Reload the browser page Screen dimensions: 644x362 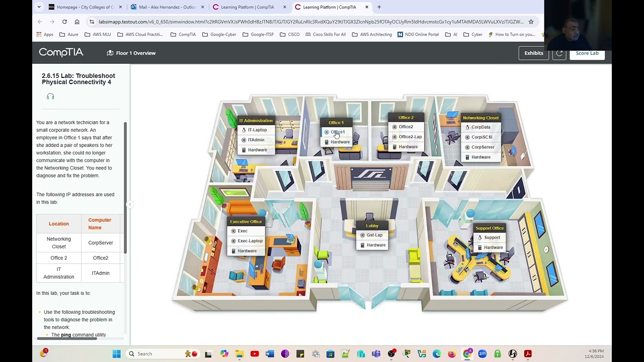point(64,22)
